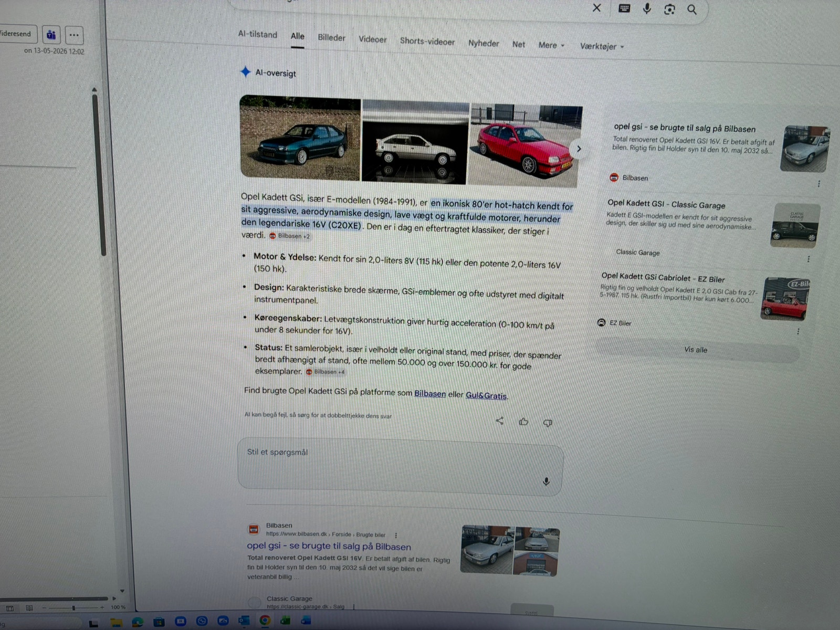The height and width of the screenshot is (630, 840).
Task: Open the AI-tilstand tab
Action: pyautogui.click(x=257, y=34)
